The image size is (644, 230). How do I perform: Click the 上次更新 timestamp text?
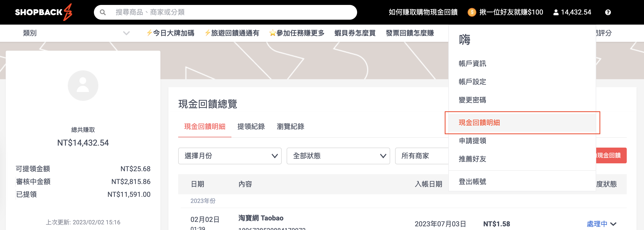pos(83,222)
